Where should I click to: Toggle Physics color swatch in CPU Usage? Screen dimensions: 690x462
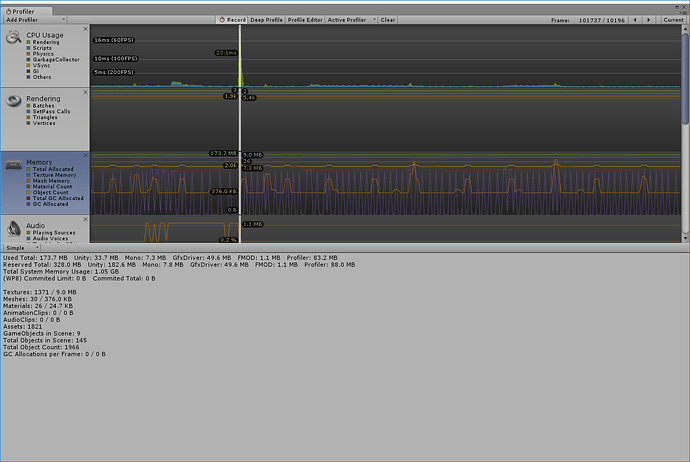coord(29,54)
